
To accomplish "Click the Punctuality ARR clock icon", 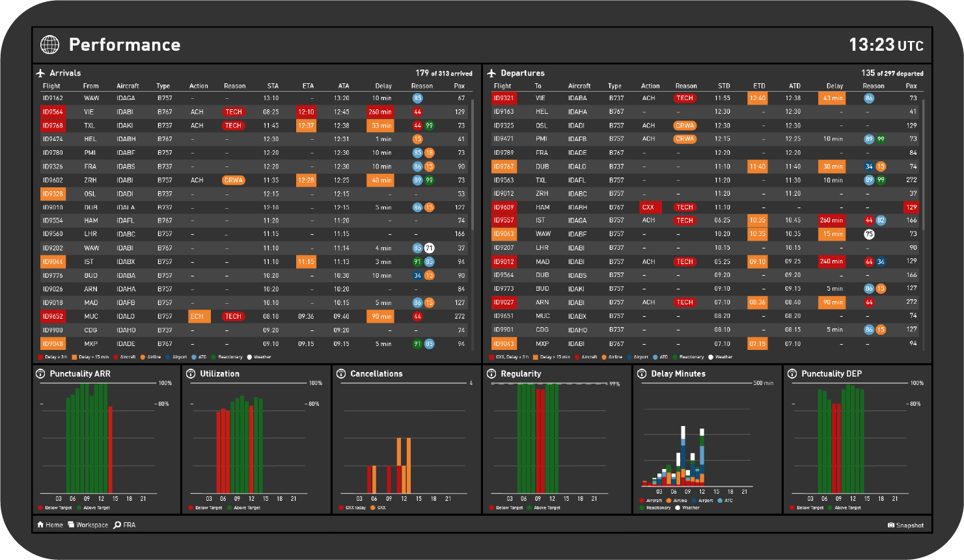I will (x=40, y=374).
